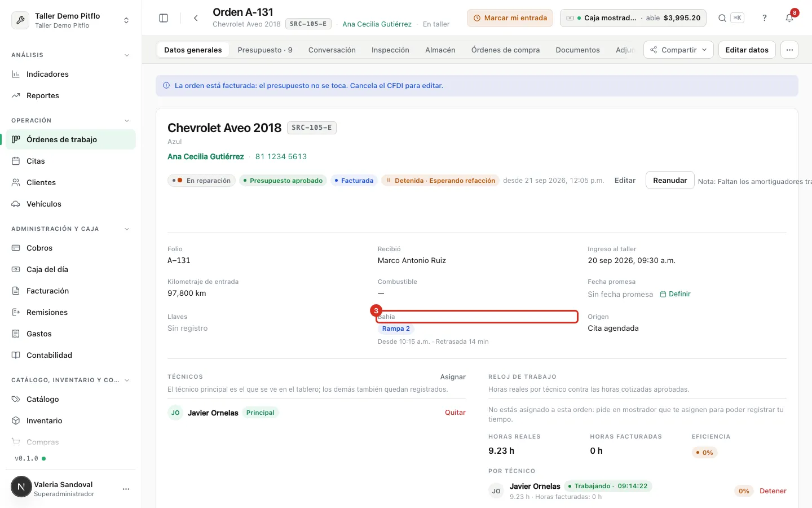Open notifications bell icon
The height and width of the screenshot is (508, 812).
(789, 18)
